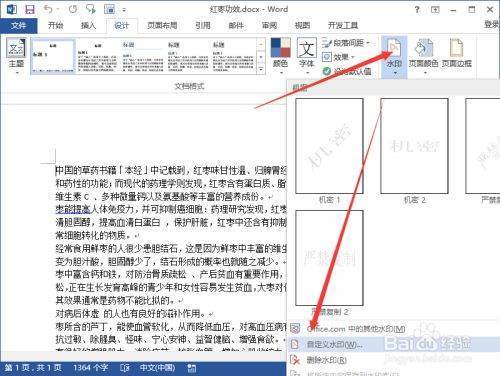Click 设为默认值 set as default

[347, 71]
